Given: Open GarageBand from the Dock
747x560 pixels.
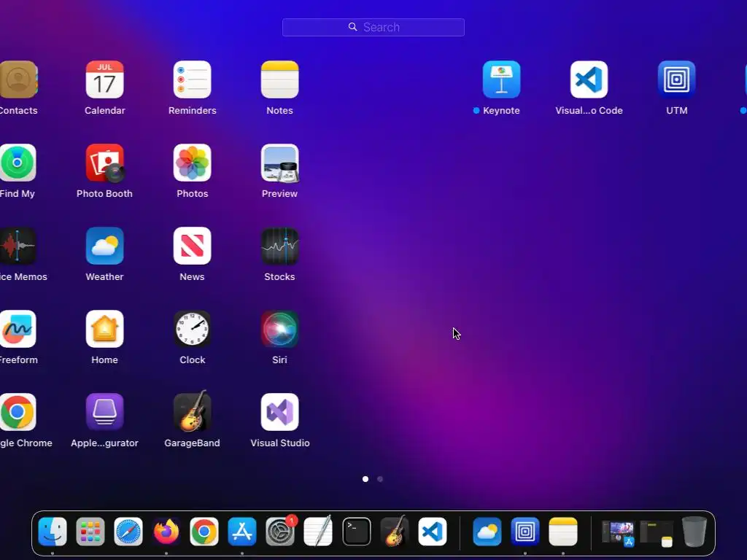Looking at the screenshot, I should point(395,530).
